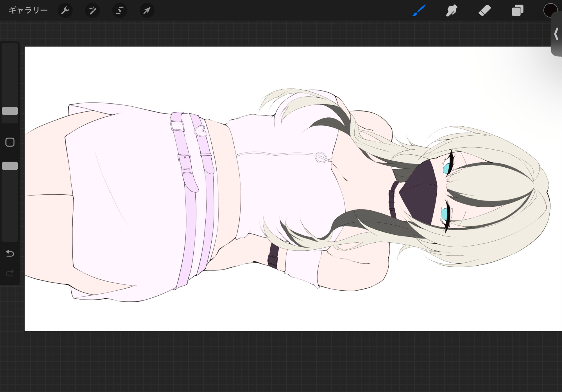Screen dimensions: 562x392
Task: Undo the last action
Action: click(x=10, y=253)
